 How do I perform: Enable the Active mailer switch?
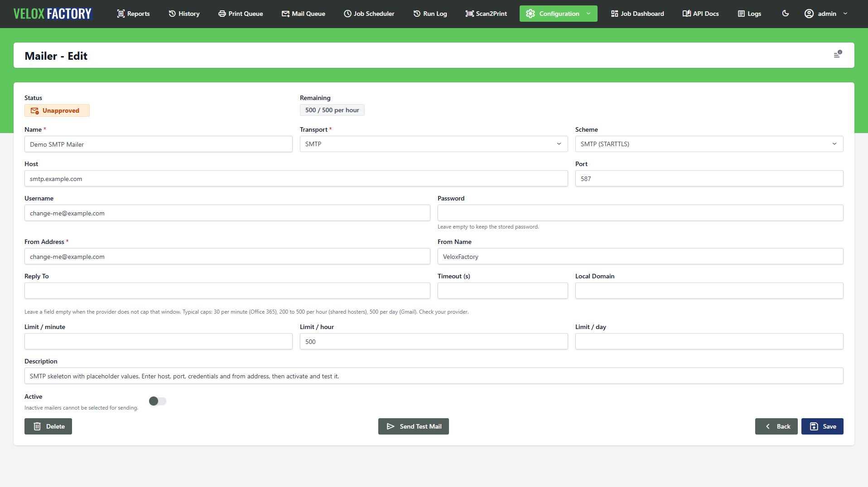[x=158, y=401]
